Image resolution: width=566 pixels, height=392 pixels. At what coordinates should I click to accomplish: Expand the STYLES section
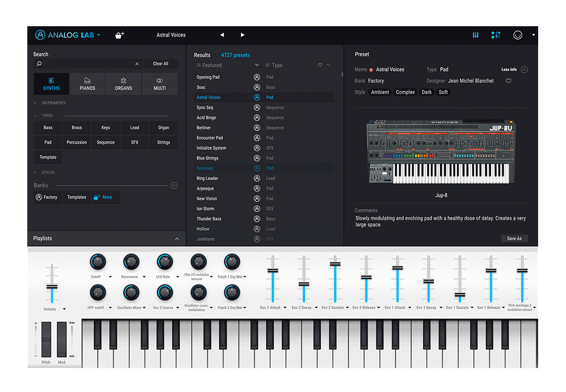[x=44, y=173]
